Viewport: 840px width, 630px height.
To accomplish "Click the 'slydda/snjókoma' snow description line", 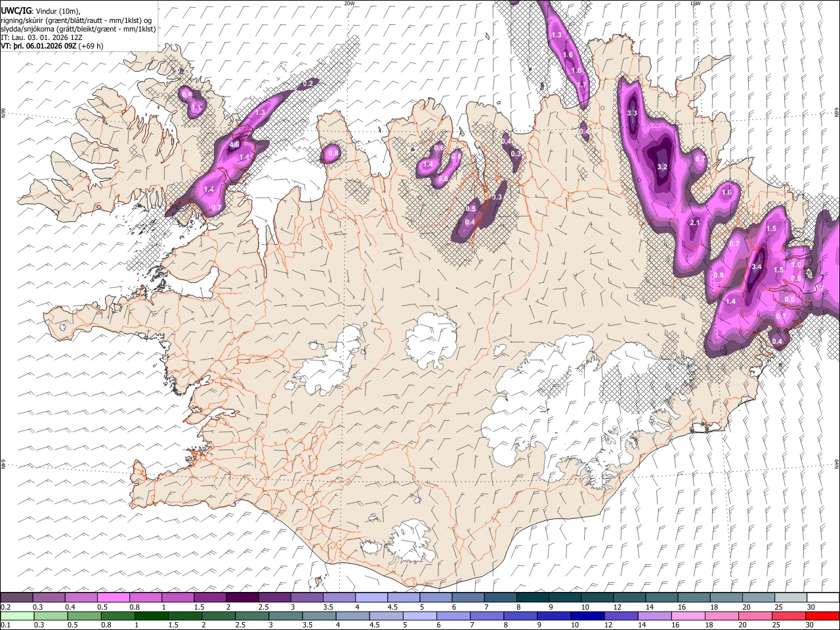I will pos(78,29).
